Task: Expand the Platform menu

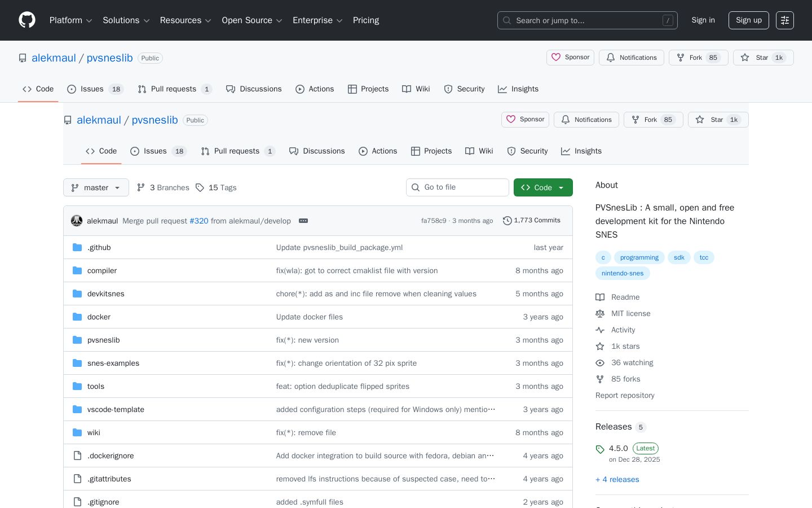Action: 70,20
